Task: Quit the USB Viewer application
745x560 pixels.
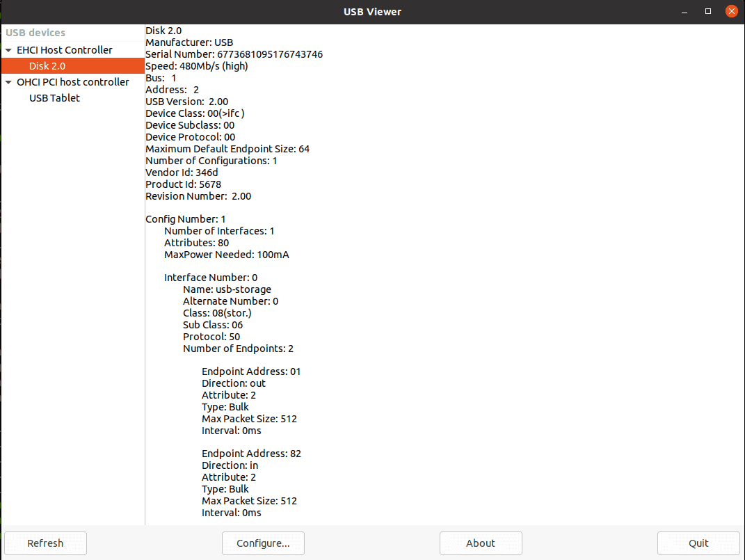Action: [x=698, y=543]
